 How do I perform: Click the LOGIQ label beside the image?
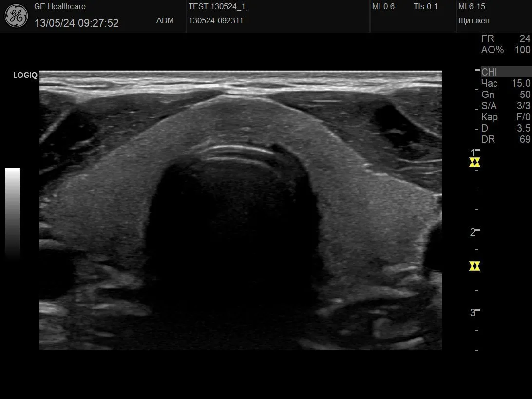tap(25, 76)
